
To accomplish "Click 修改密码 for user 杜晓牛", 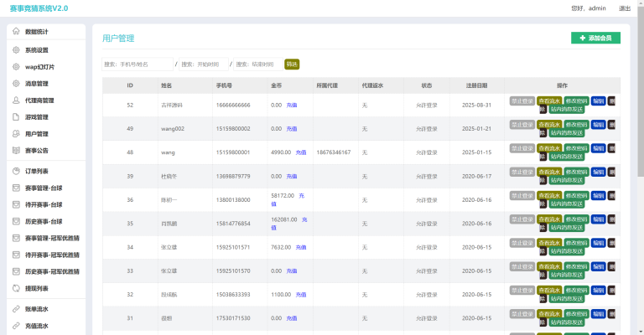I will (577, 172).
